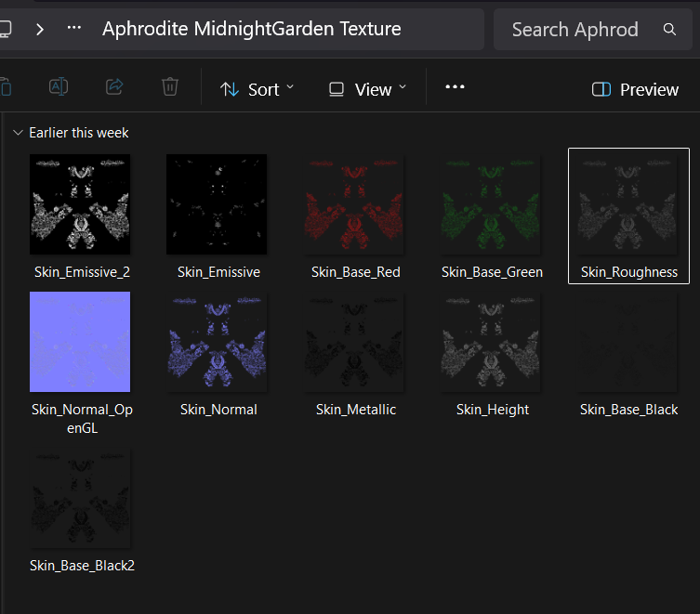Select the Skin_Emissive_2 thumbnail
700x614 pixels.
pos(80,204)
